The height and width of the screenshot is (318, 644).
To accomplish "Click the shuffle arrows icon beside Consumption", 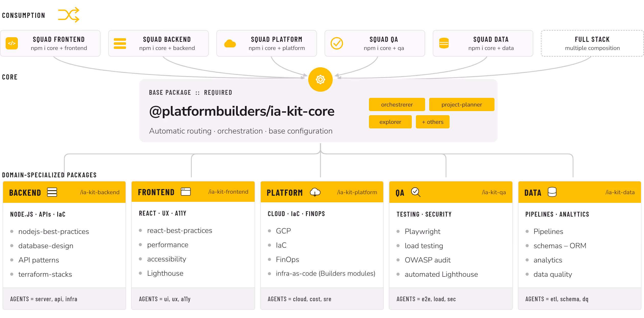I will pos(69,15).
